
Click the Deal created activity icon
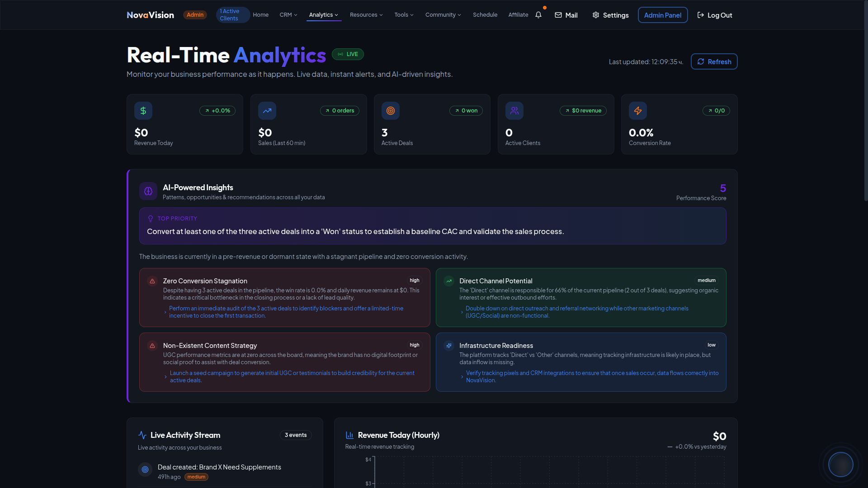(x=145, y=469)
